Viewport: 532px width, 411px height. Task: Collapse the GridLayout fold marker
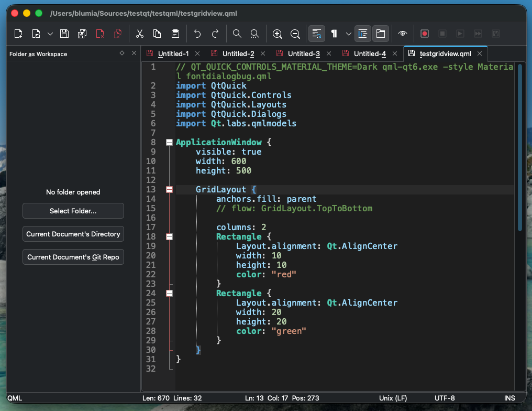click(169, 190)
